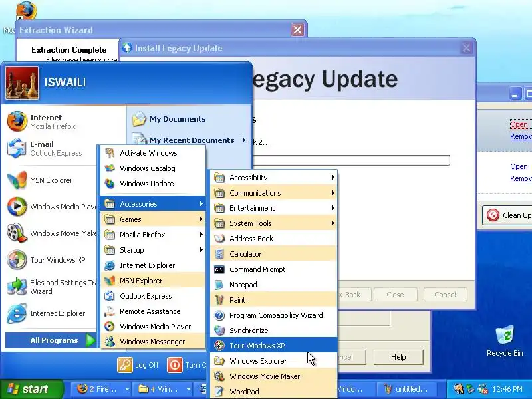Screen dimensions: 532x399
Task: Open Notepad in Accessories list
Action: click(x=273, y=285)
